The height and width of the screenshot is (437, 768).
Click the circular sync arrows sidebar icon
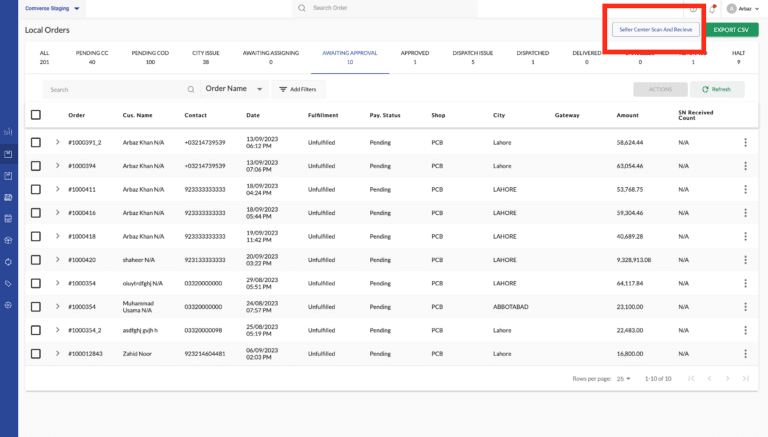coord(8,262)
